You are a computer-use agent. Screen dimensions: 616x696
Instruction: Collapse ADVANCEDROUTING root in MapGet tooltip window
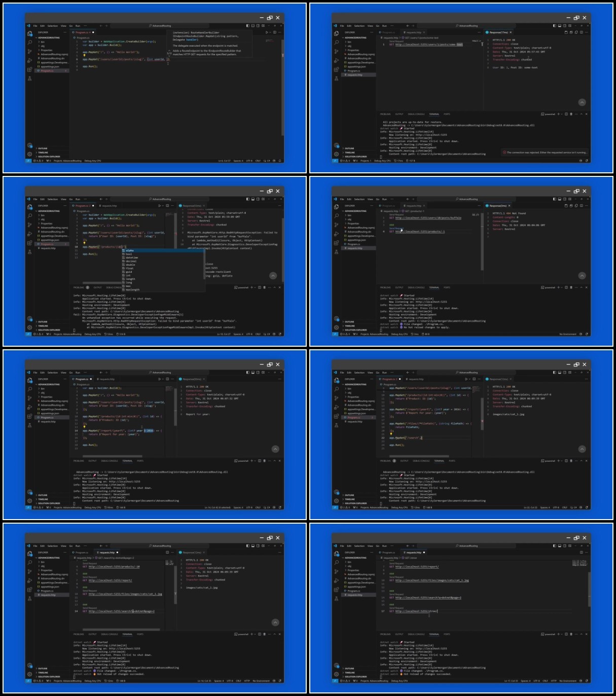pyautogui.click(x=48, y=38)
